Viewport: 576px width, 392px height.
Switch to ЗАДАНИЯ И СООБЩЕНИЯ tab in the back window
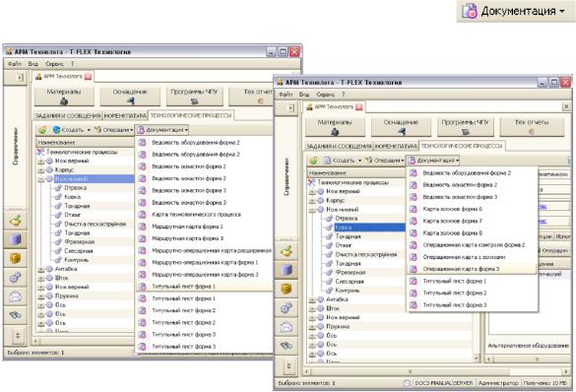tap(68, 115)
